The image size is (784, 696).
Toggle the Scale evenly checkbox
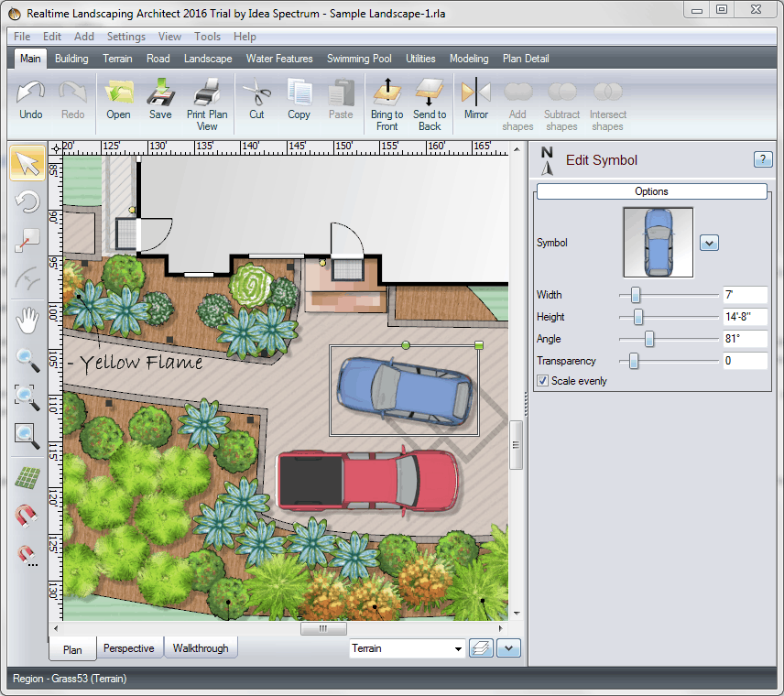pyautogui.click(x=543, y=381)
